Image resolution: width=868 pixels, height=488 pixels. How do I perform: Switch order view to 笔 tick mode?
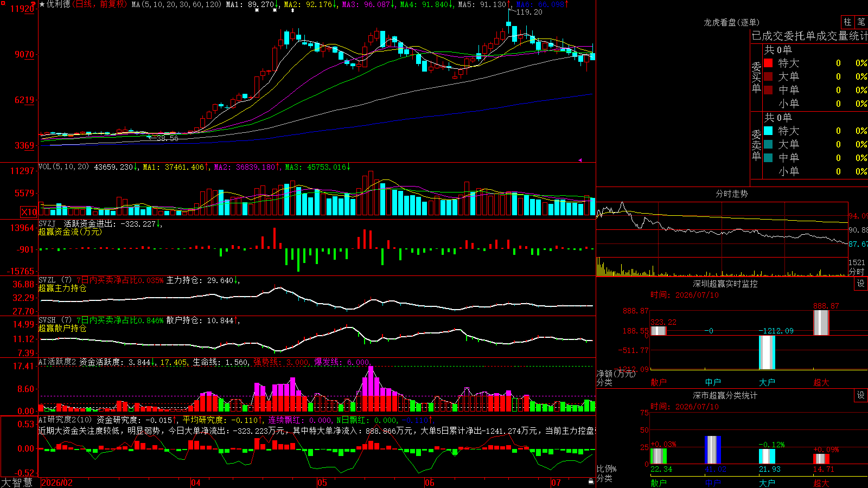[x=861, y=22]
